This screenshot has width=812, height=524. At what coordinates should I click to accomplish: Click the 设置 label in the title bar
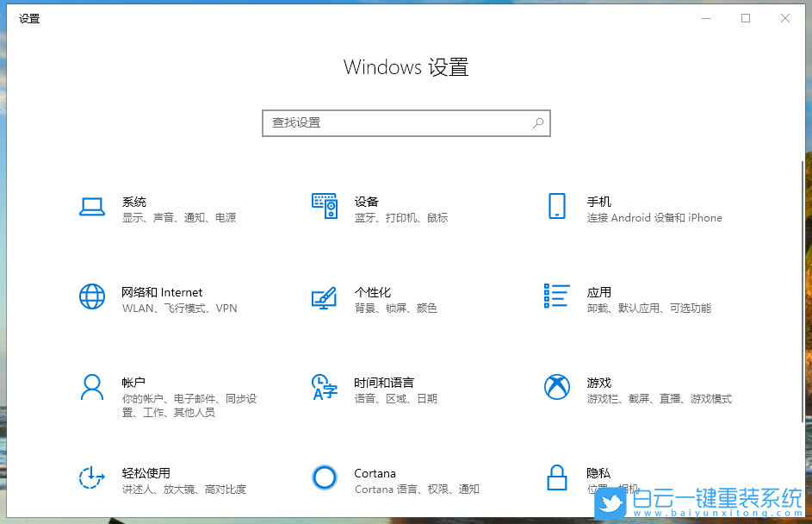coord(29,18)
